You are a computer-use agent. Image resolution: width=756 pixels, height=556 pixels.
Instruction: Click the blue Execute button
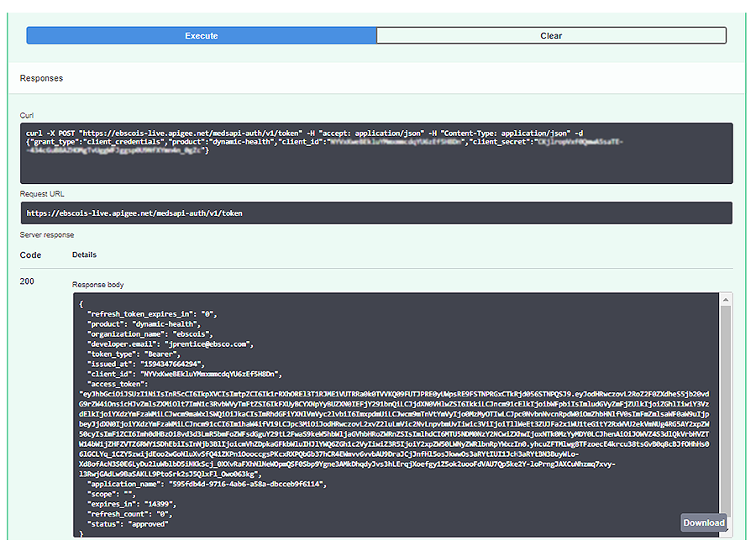201,36
